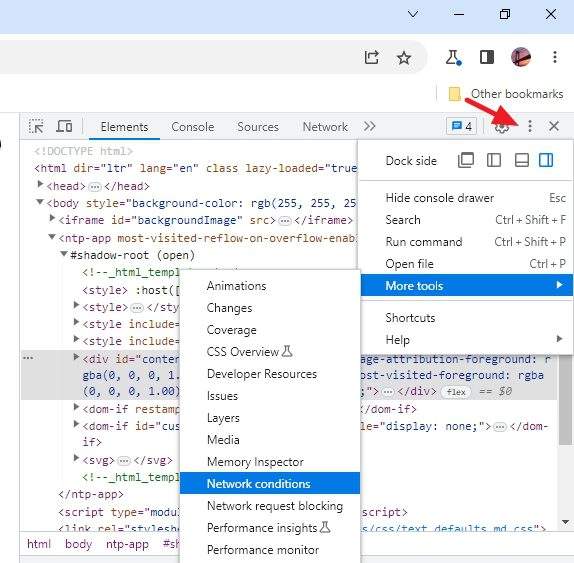Select Search in the DevTools menu
574x563 pixels.
point(466,220)
